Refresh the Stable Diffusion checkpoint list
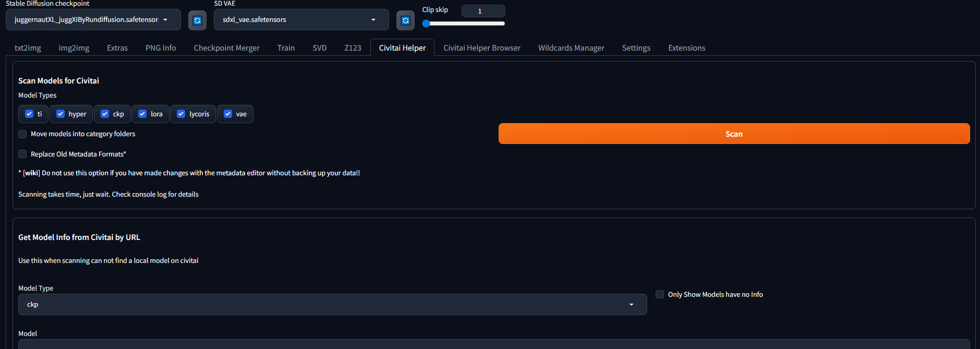The height and width of the screenshot is (349, 980). pos(197,20)
